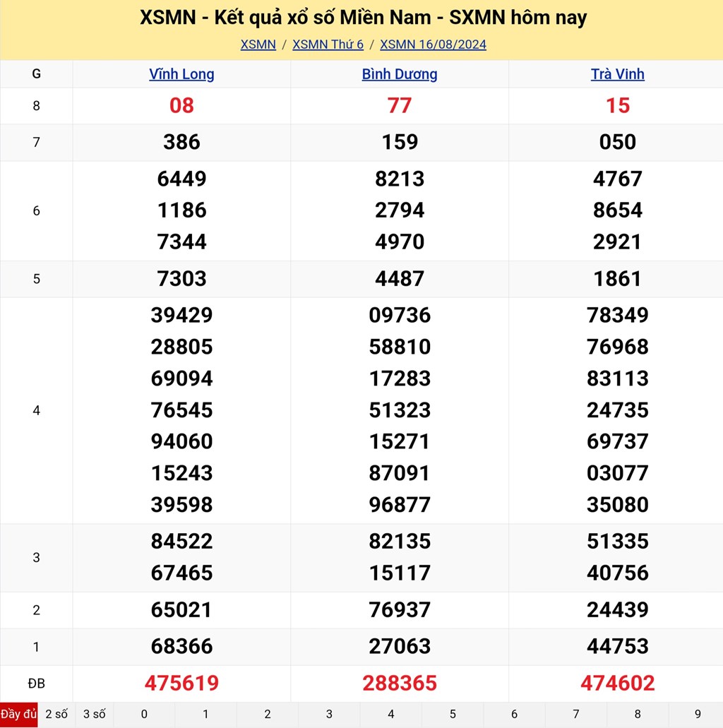This screenshot has height=728, width=723.
Task: Filter results by digit 6
Action: point(514,714)
